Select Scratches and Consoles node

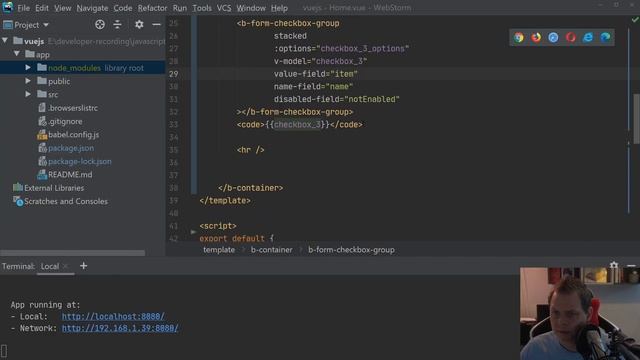(65, 201)
